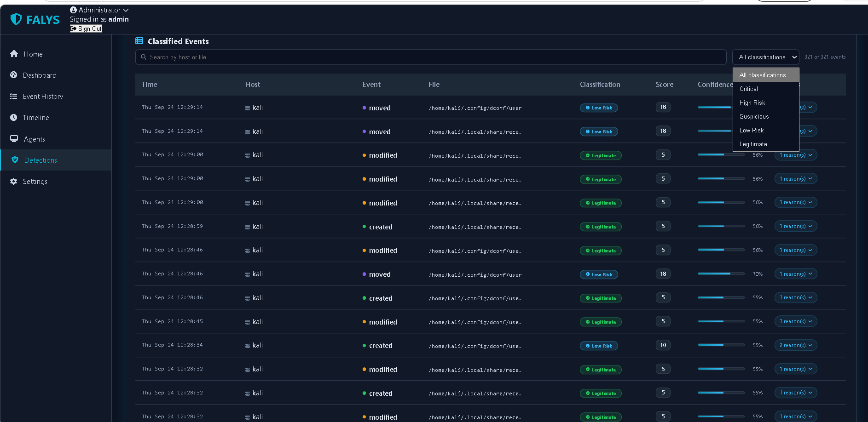The width and height of the screenshot is (868, 422).
Task: Click the Score column header
Action: coord(665,85)
